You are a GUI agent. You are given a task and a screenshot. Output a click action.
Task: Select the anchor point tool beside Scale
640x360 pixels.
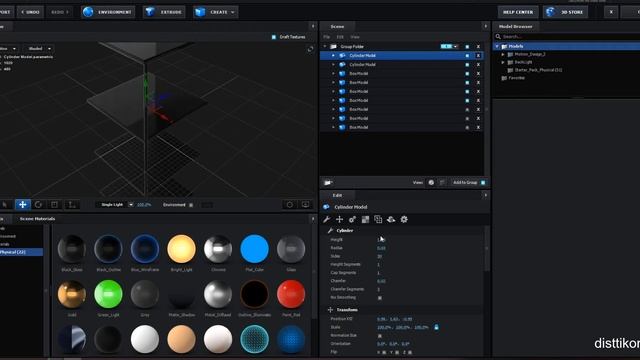pyautogui.click(x=72, y=204)
